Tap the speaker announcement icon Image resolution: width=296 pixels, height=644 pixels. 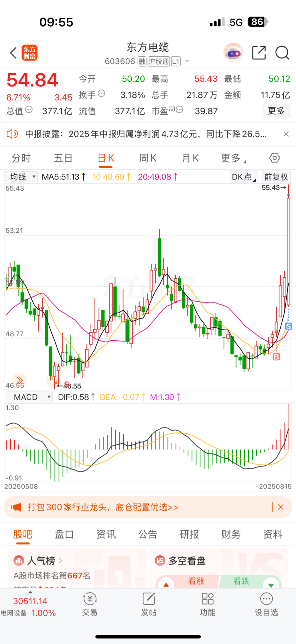(x=12, y=134)
